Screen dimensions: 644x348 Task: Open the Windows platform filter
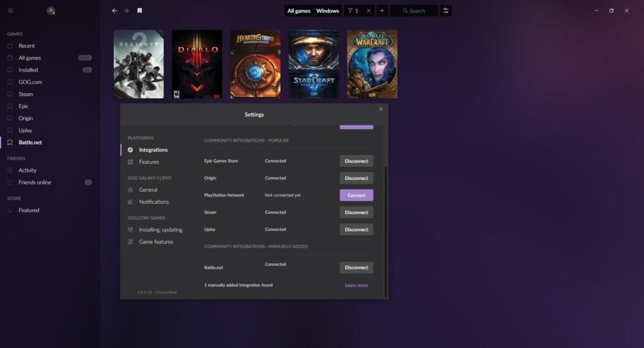tap(327, 11)
